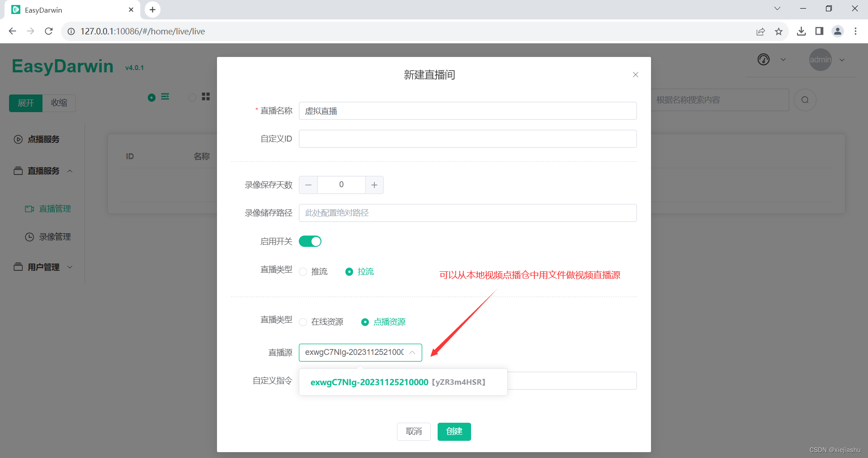Click the search magnifier icon
This screenshot has height=458, width=868.
(805, 100)
